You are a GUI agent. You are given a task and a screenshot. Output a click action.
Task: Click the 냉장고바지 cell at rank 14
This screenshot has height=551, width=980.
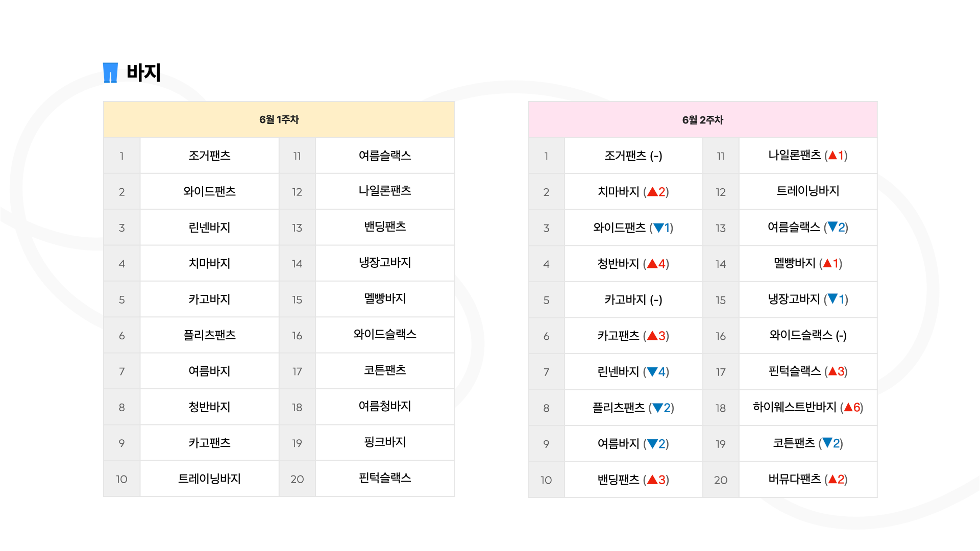click(385, 263)
